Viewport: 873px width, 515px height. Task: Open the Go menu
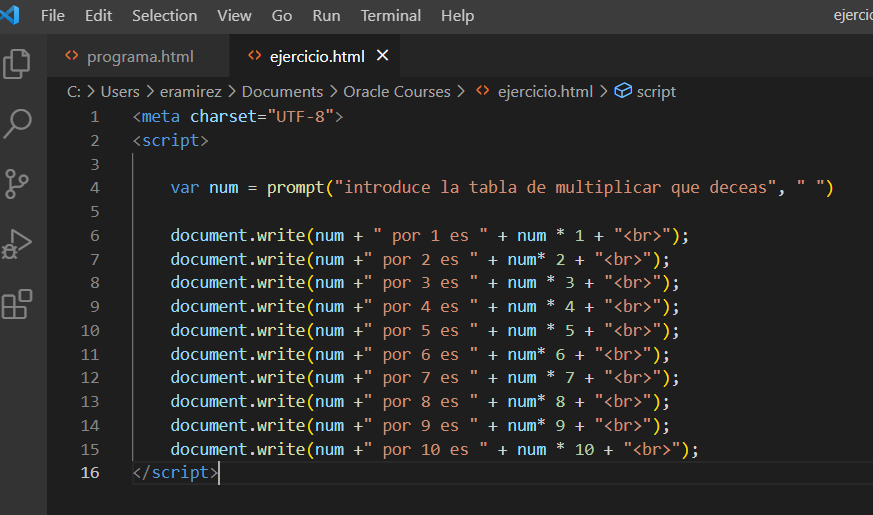click(x=282, y=16)
